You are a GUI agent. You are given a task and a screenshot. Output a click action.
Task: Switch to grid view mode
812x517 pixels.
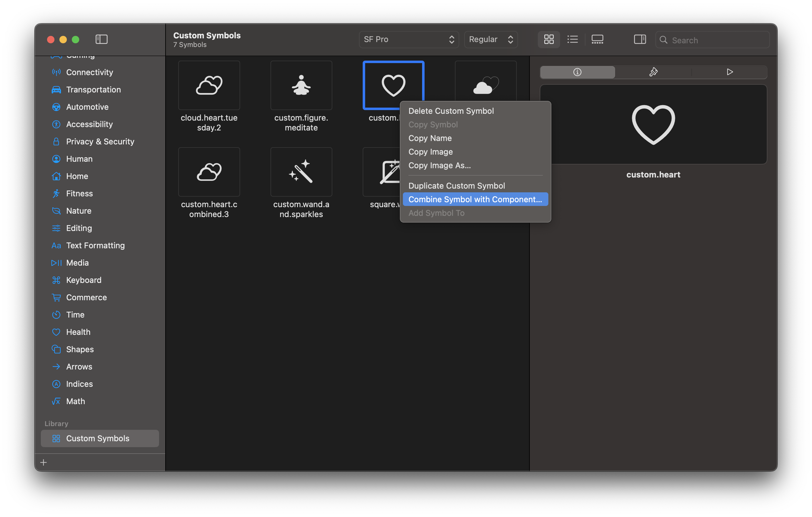549,40
